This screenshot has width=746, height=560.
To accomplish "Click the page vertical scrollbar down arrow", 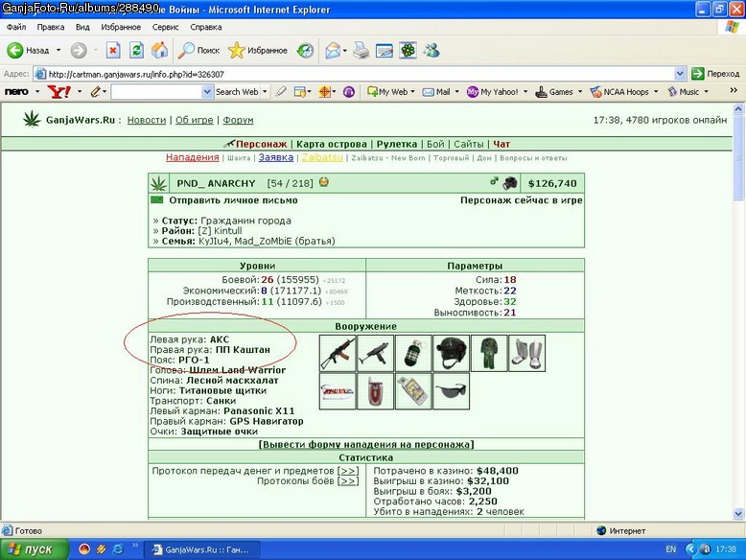I will [738, 513].
